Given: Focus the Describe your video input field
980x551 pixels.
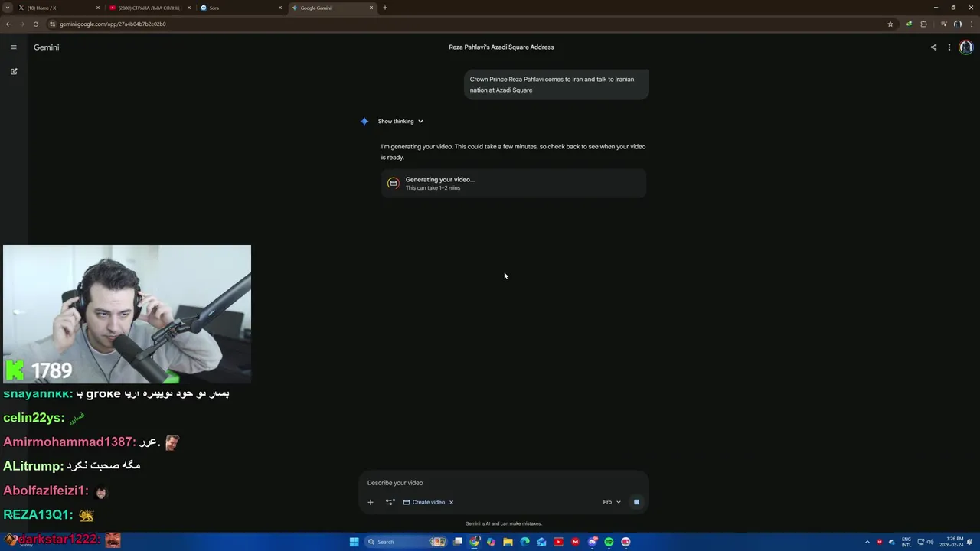Looking at the screenshot, I should 503,483.
